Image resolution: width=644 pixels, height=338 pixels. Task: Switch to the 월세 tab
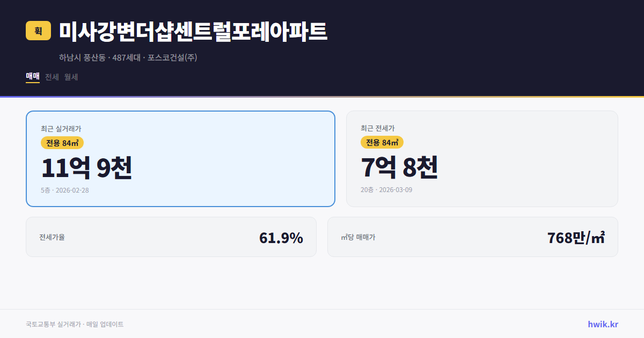70,77
